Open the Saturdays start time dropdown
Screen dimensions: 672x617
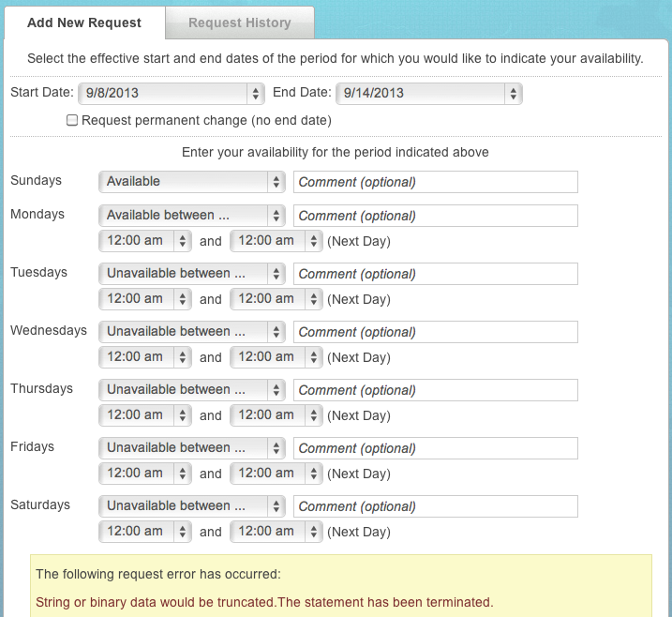coord(145,532)
